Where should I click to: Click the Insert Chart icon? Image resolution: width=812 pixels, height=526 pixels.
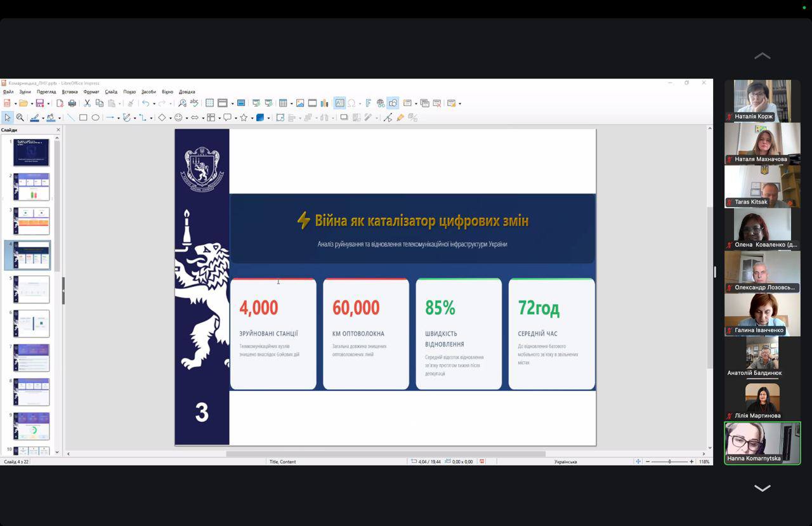pos(325,103)
